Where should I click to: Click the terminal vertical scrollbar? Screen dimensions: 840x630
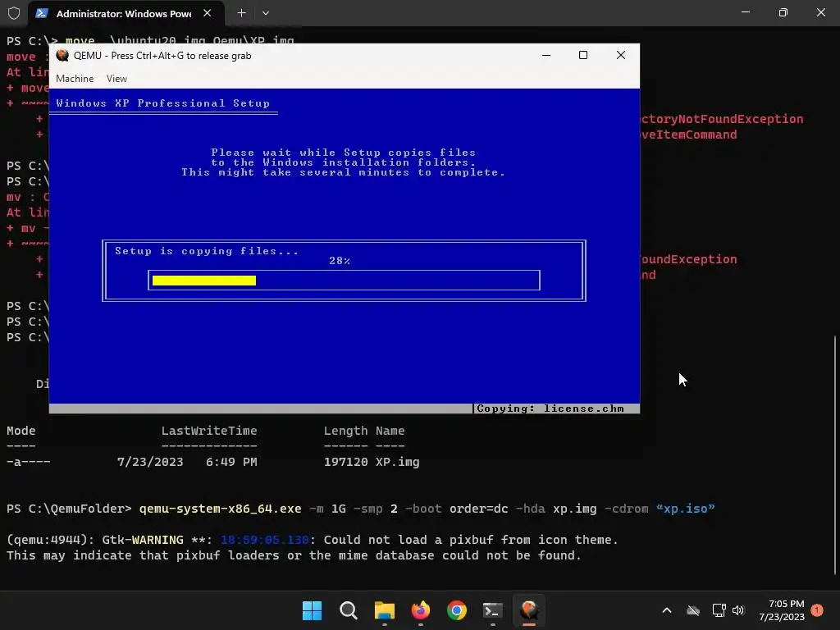(835, 454)
